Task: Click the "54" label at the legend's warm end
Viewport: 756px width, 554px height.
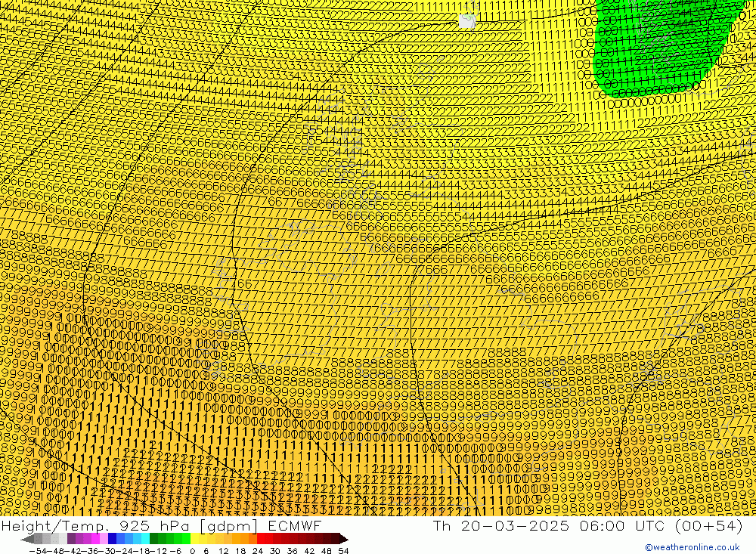Action: click(344, 551)
